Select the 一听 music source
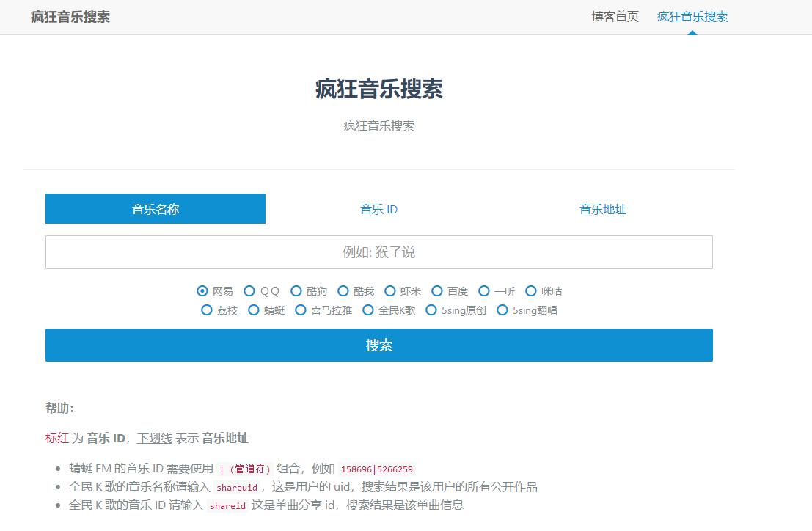Image resolution: width=812 pixels, height=531 pixels. tap(483, 291)
